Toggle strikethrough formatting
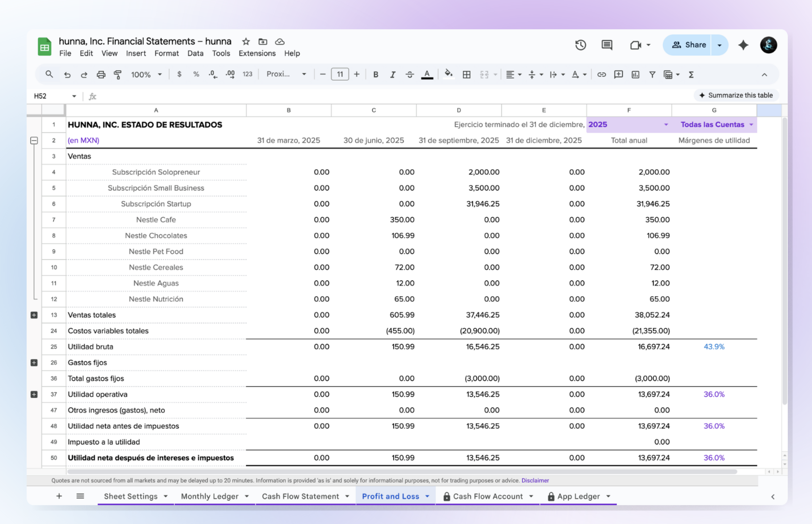 point(410,74)
